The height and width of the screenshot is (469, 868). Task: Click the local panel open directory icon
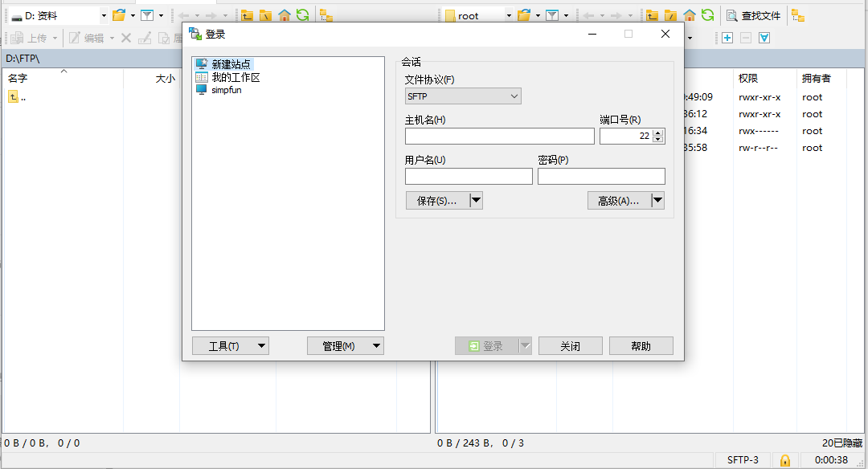tap(119, 15)
